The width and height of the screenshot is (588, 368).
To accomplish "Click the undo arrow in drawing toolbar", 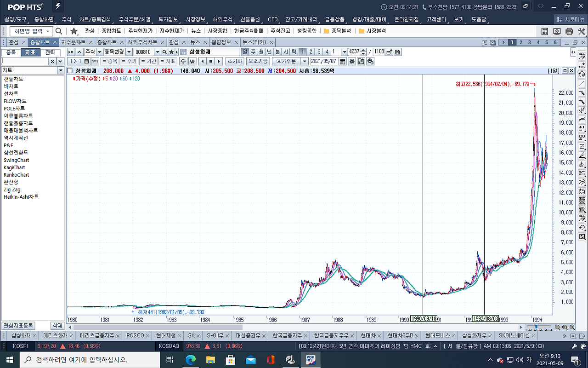I will pyautogui.click(x=582, y=228).
